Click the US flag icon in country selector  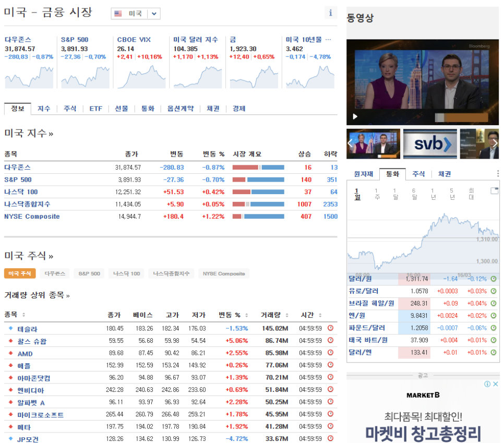click(118, 14)
